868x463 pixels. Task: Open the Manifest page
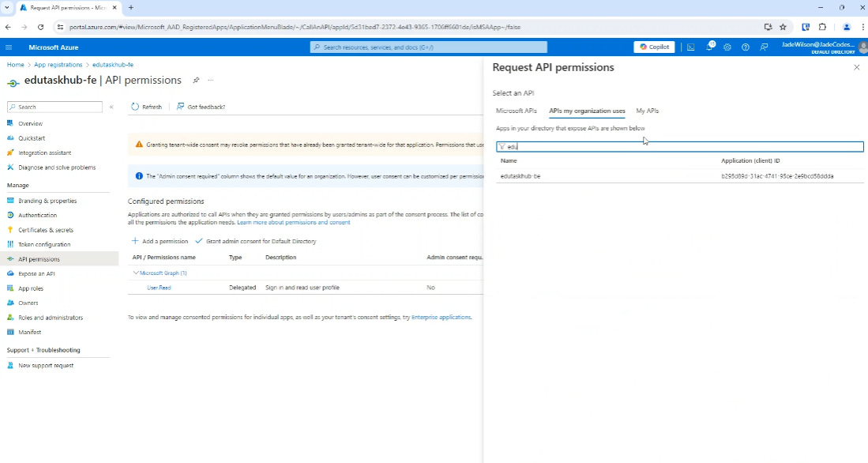[30, 332]
